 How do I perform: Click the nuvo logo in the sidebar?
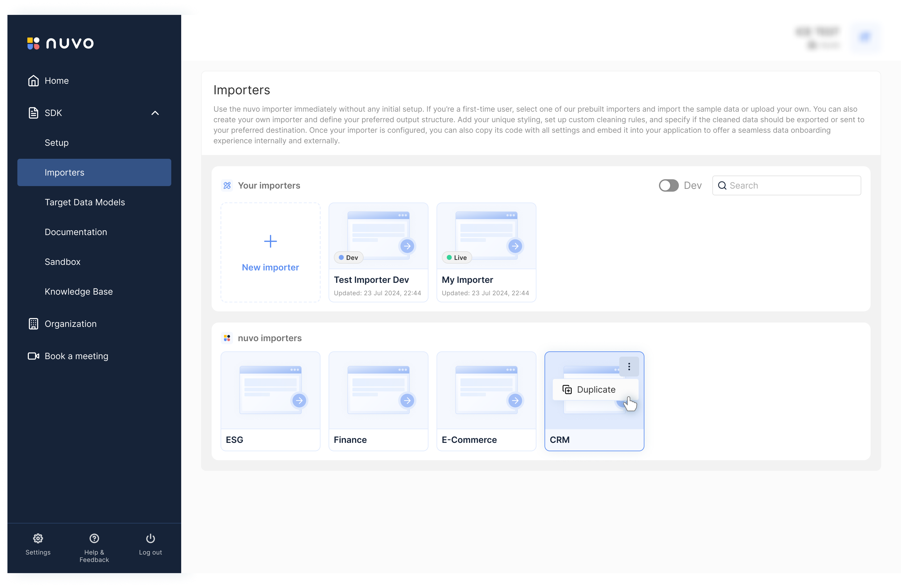pyautogui.click(x=60, y=43)
